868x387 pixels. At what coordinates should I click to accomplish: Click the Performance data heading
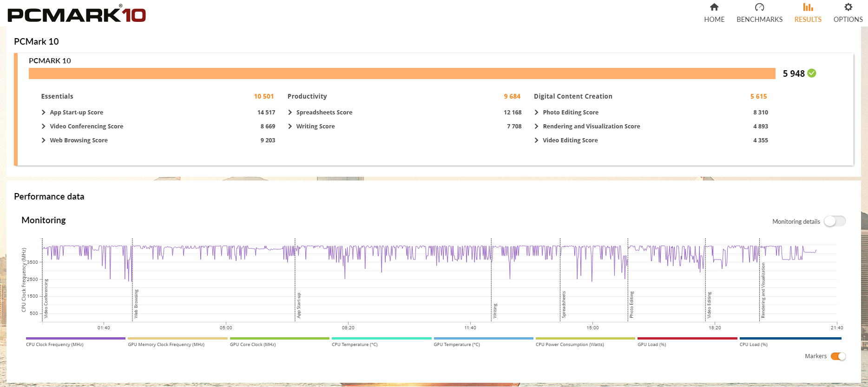(x=49, y=197)
